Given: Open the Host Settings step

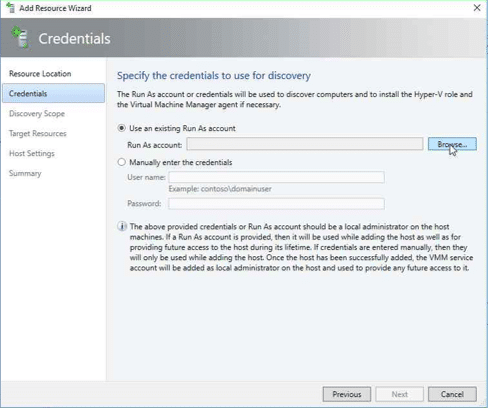Looking at the screenshot, I should (x=32, y=154).
